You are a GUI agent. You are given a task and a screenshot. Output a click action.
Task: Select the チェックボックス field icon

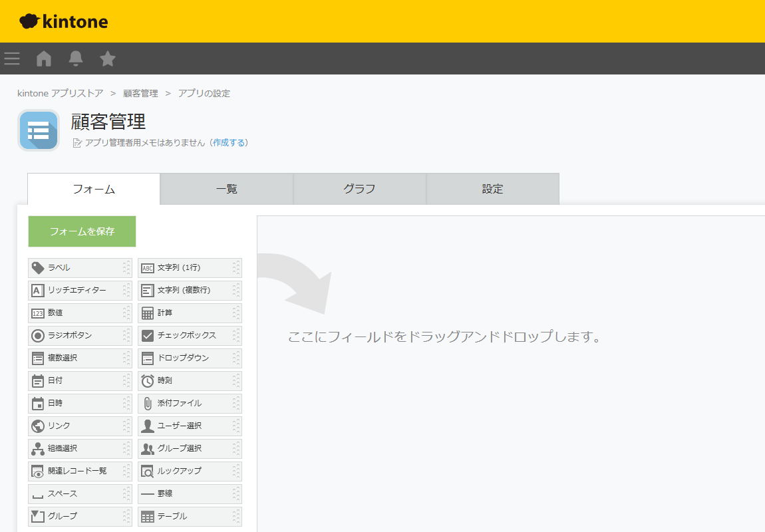click(x=147, y=335)
